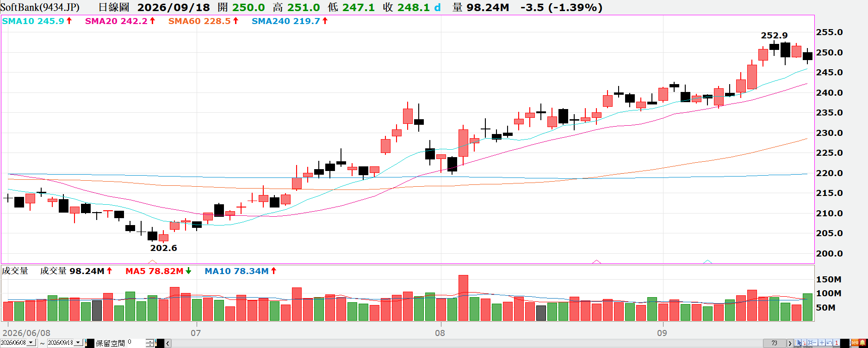Zoom out using the frame-minus icon
Screen dimensions: 868x348
(x=812, y=342)
